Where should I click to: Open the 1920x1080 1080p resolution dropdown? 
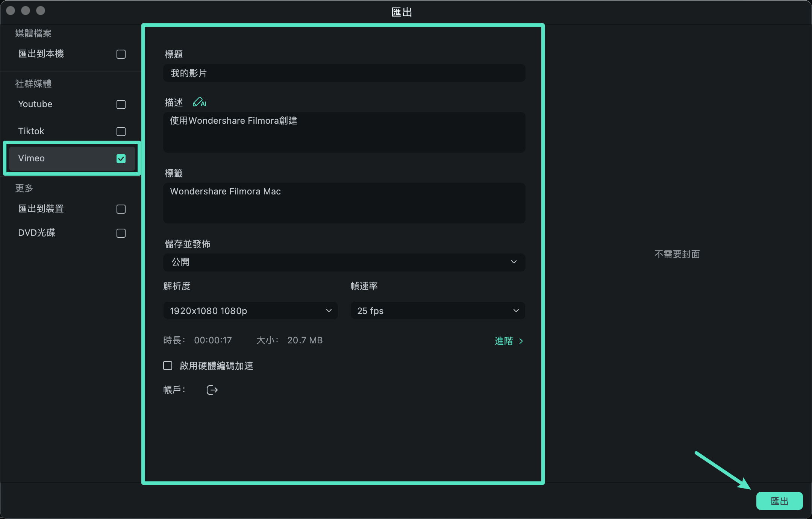click(x=250, y=311)
